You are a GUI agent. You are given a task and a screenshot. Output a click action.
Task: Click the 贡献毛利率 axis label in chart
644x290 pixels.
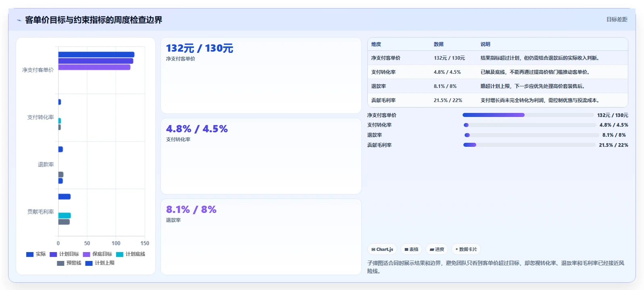[40, 211]
